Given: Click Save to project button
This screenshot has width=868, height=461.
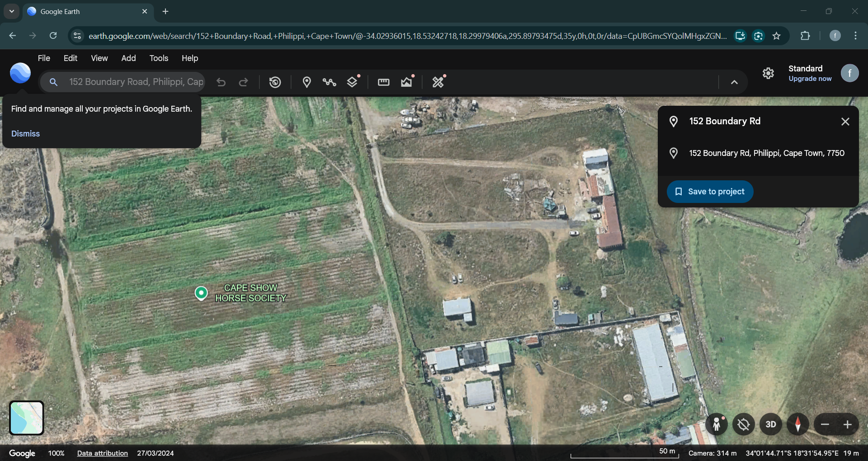Looking at the screenshot, I should click(x=710, y=192).
